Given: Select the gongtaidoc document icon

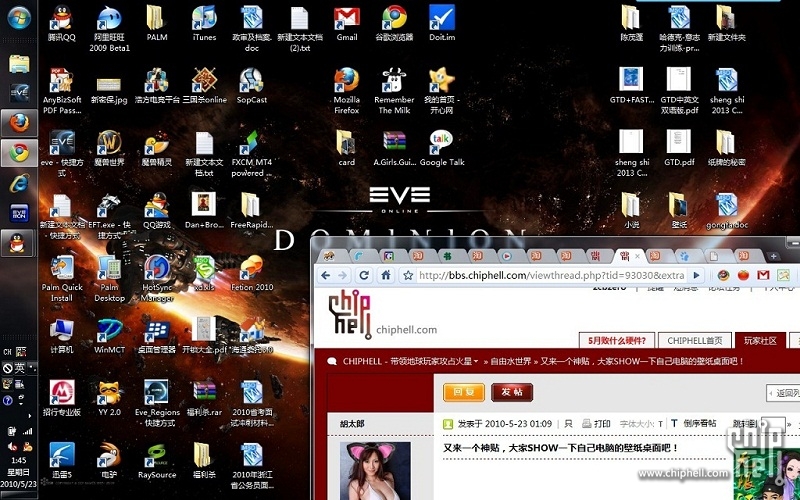Looking at the screenshot, I should tap(727, 211).
